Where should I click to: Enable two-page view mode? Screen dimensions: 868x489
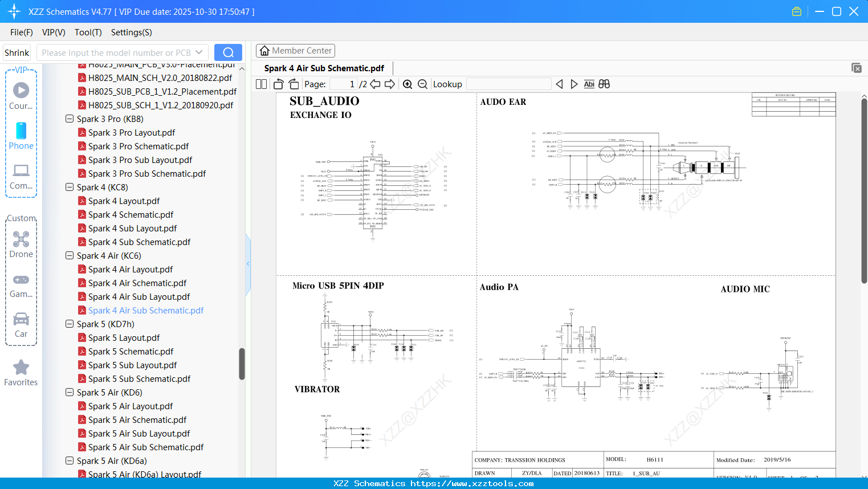click(260, 84)
